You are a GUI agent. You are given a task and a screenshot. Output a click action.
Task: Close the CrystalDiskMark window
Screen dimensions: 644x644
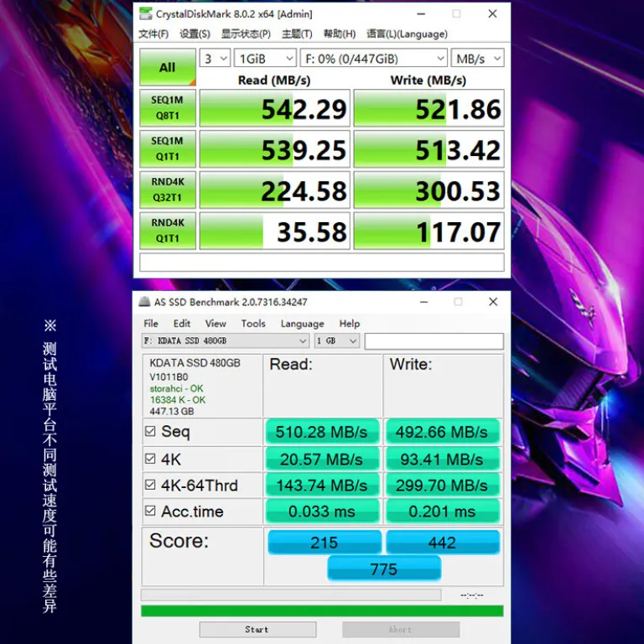pos(493,13)
